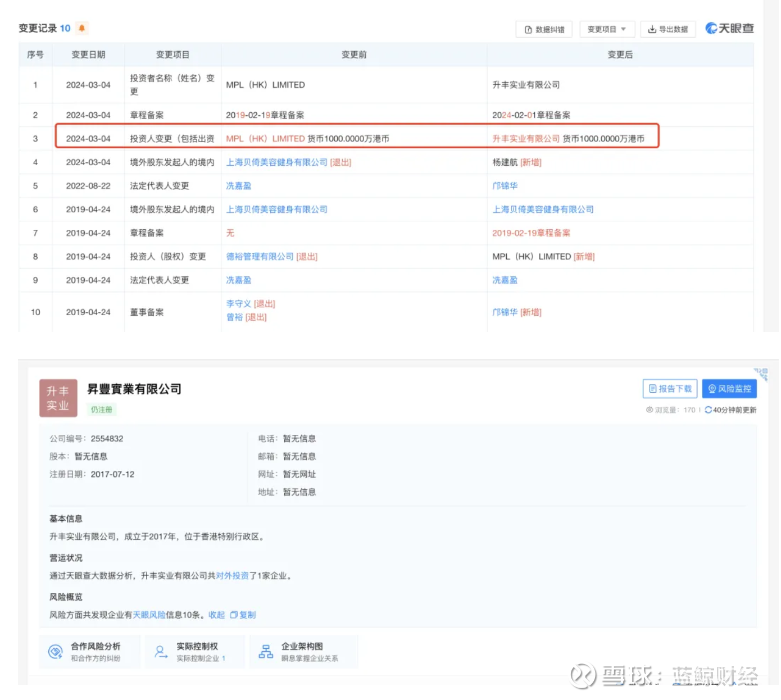Viewport: 781px width, 700px height.
Task: Click the 变更日期 column header
Action: (88, 54)
